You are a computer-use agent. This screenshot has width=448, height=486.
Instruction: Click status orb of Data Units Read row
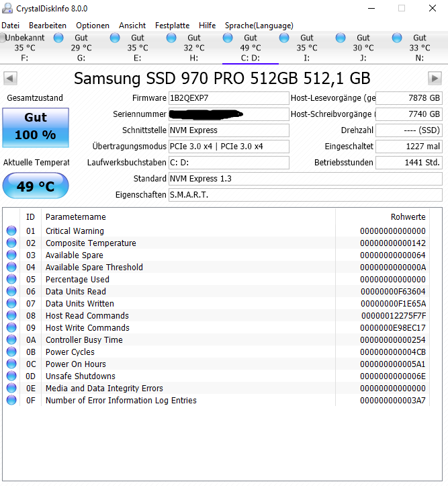click(11, 291)
